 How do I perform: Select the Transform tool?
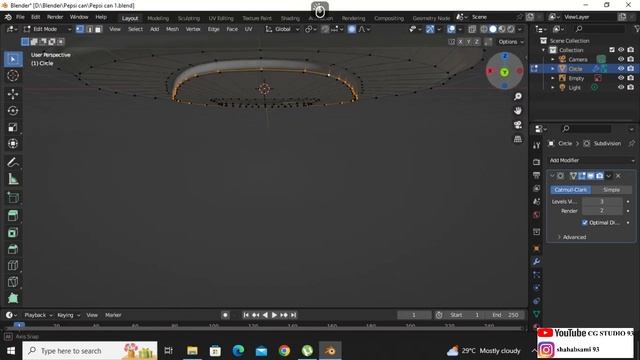[13, 144]
